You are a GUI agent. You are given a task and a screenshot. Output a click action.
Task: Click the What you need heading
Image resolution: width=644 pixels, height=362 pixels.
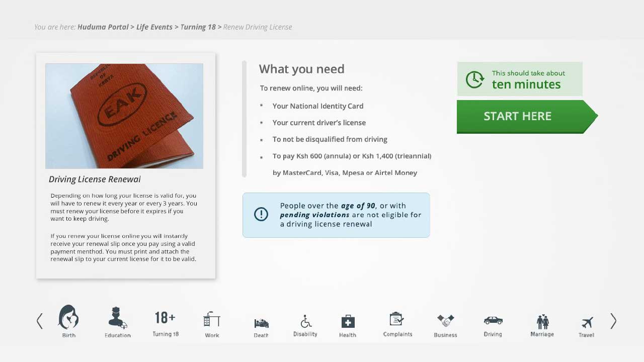301,69
